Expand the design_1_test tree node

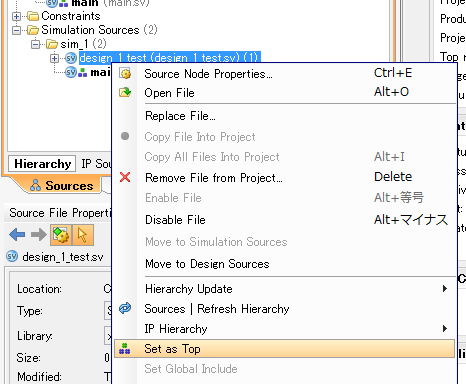pos(54,58)
